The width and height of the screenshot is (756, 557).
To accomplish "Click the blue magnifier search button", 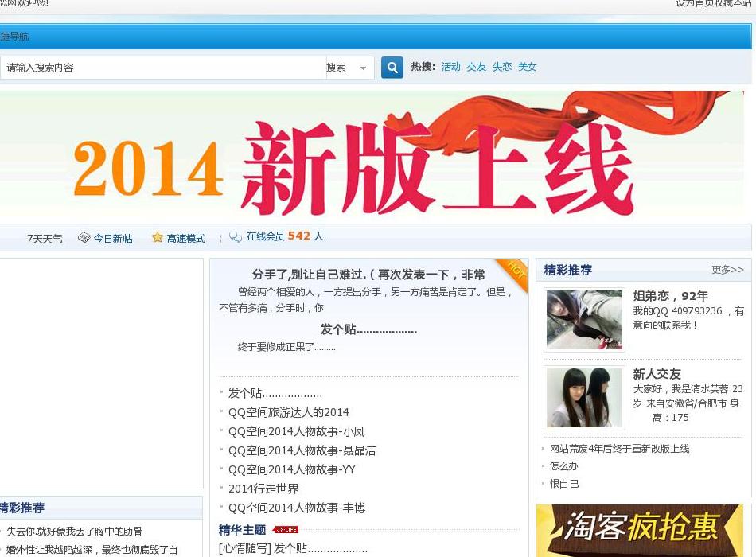I will point(392,68).
